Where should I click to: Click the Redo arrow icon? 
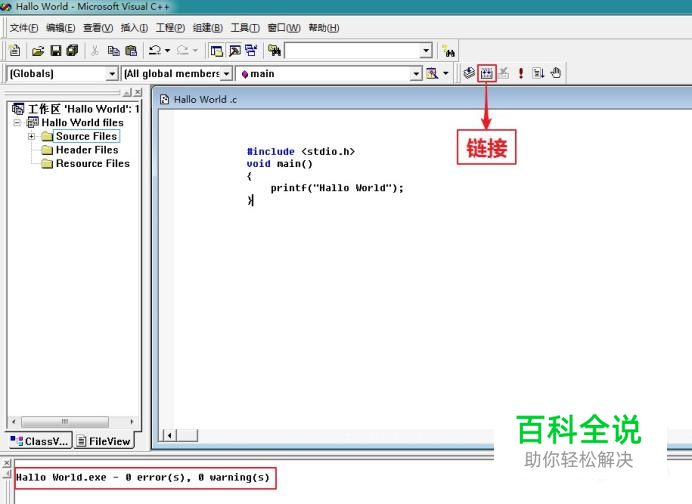(183, 50)
